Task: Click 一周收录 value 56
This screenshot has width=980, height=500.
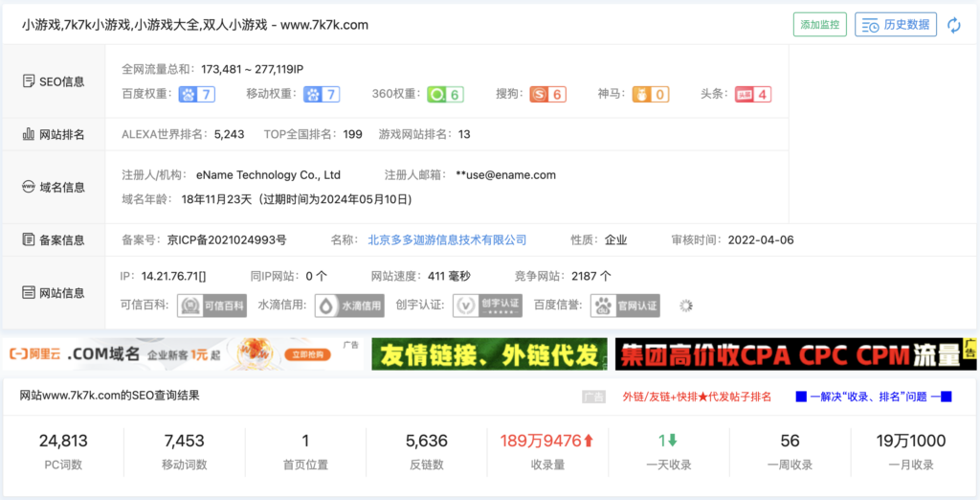Action: pyautogui.click(x=790, y=442)
